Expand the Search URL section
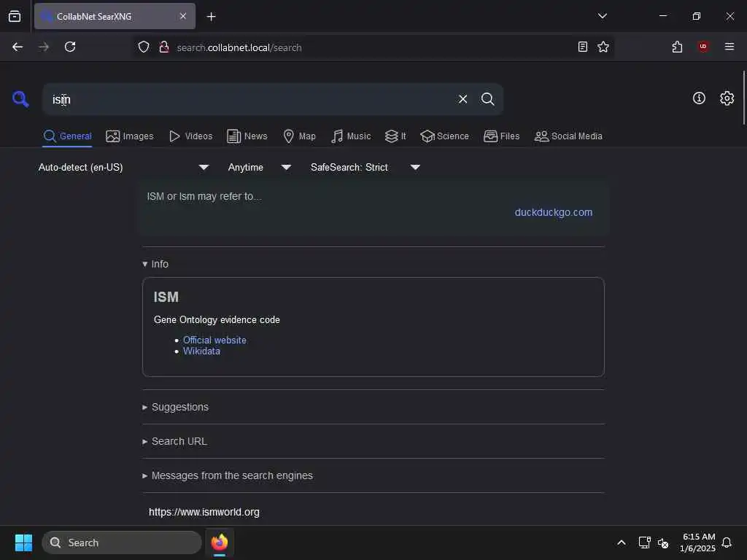 (175, 441)
